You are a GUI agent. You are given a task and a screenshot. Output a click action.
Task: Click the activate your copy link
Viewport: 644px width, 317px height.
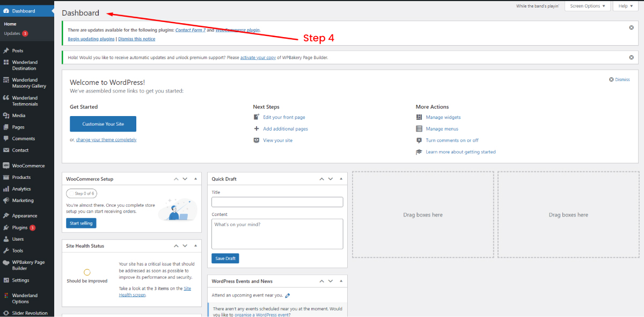(258, 57)
